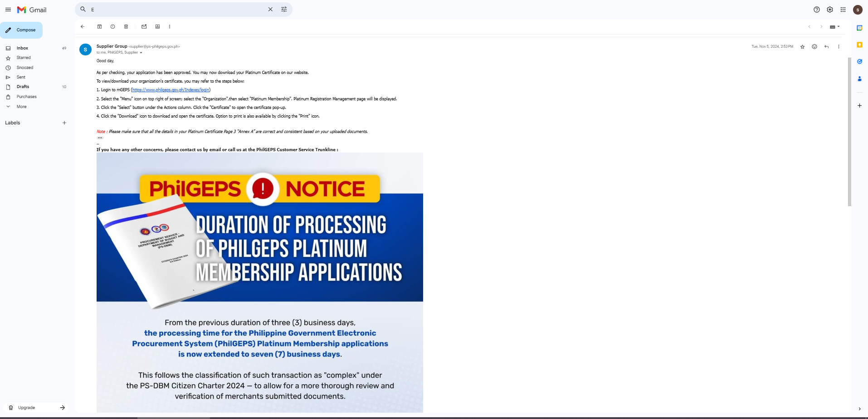Click the vertical scrollbar of the email
This screenshot has height=419, width=868.
click(x=849, y=132)
